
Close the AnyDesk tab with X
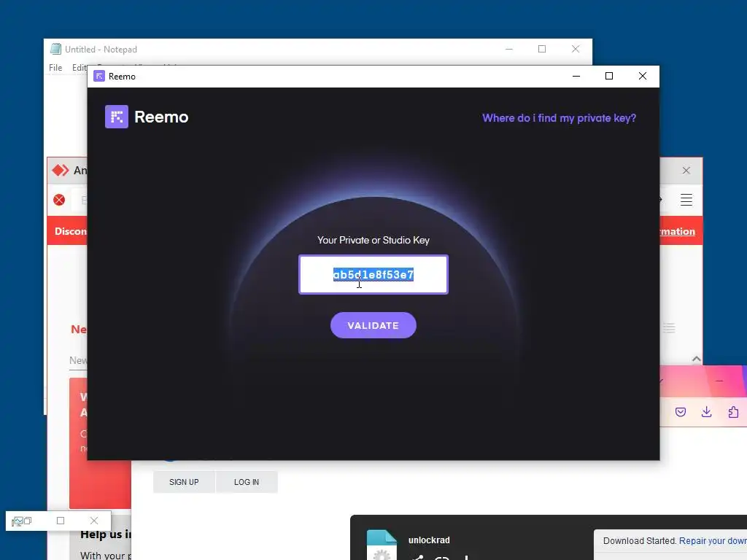(686, 171)
